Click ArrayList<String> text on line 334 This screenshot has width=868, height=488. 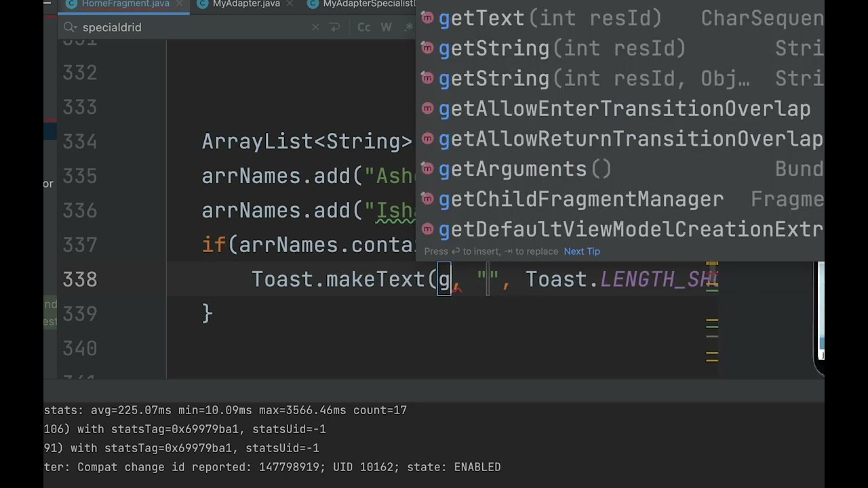pyautogui.click(x=307, y=142)
